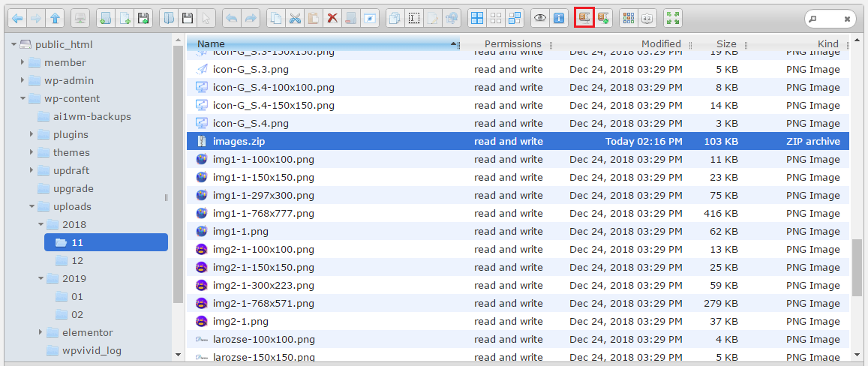This screenshot has height=366, width=868.
Task: Expand the updraft folder arrow
Action: 32,170
